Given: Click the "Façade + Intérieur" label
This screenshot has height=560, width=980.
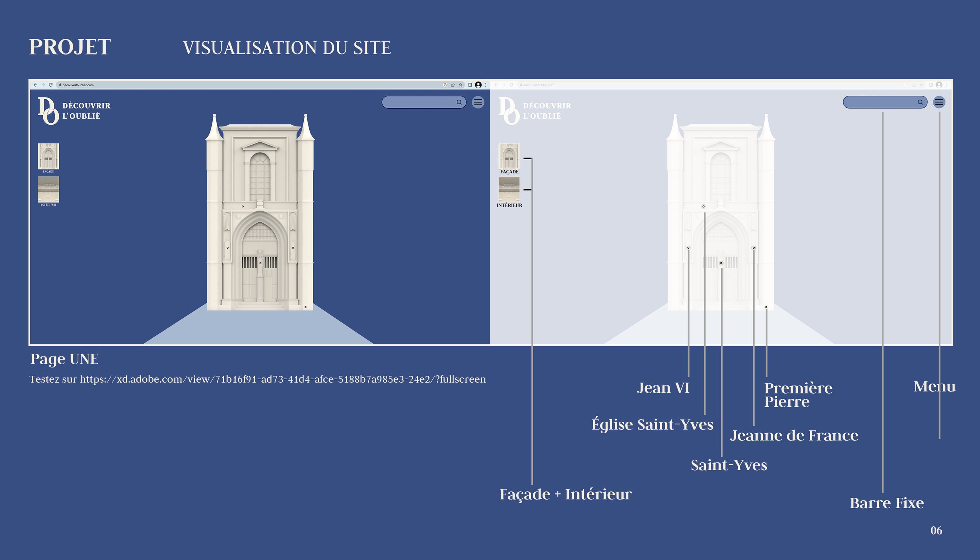Looking at the screenshot, I should pyautogui.click(x=566, y=495).
